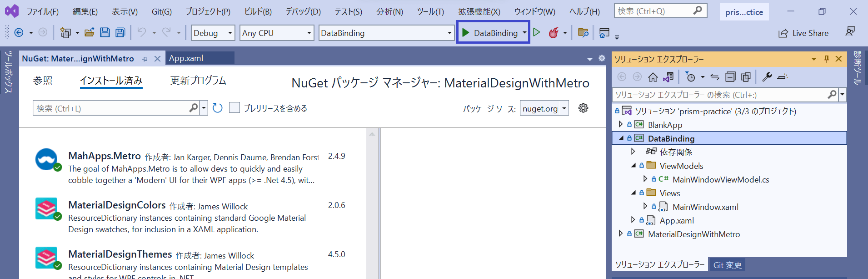Screen dimensions: 868x279
Task: Open the NuGet search options dropdown arrow
Action: point(204,108)
